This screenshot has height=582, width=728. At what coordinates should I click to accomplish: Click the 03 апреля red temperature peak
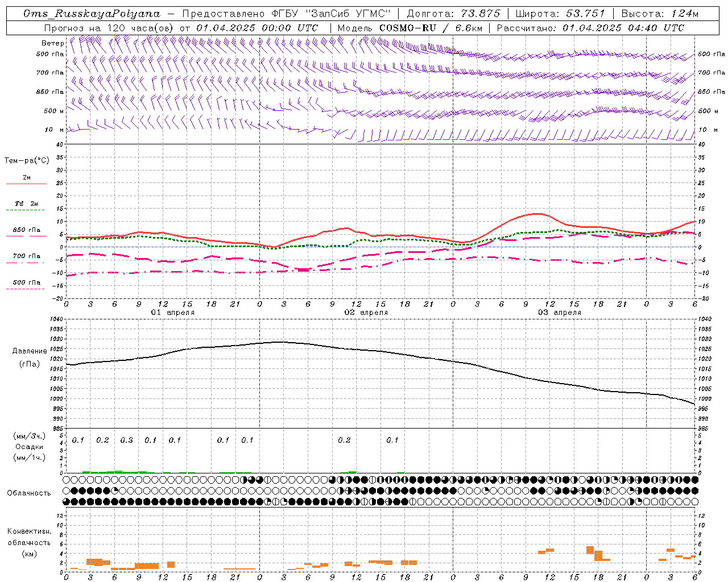point(536,214)
